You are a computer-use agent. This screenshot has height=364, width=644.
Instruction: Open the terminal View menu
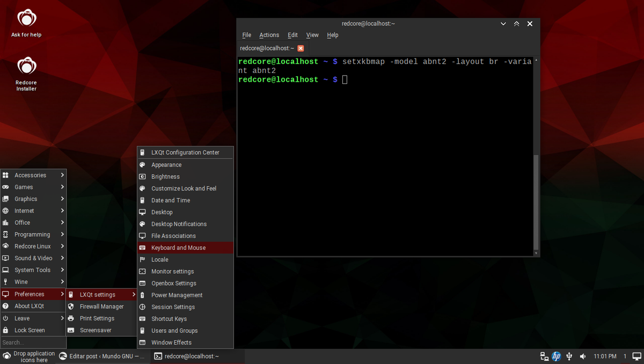click(x=312, y=35)
